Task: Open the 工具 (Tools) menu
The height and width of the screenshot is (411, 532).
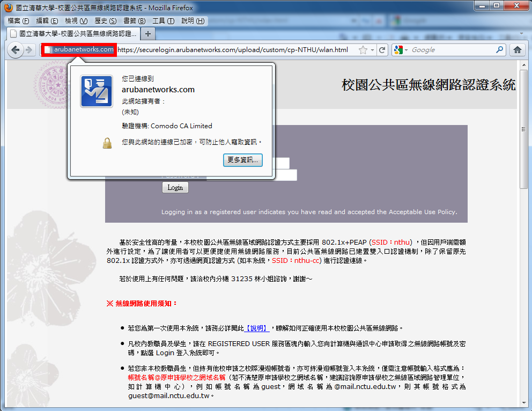Action: tap(163, 21)
